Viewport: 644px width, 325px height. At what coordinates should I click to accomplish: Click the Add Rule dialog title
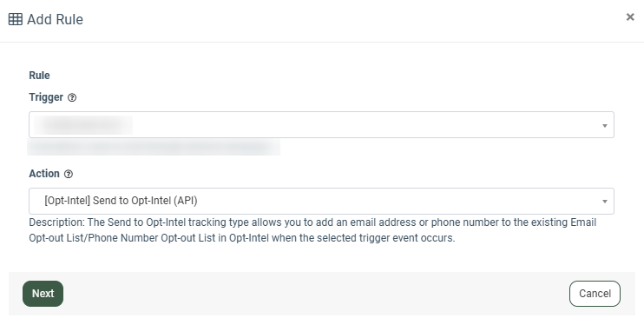coord(55,19)
